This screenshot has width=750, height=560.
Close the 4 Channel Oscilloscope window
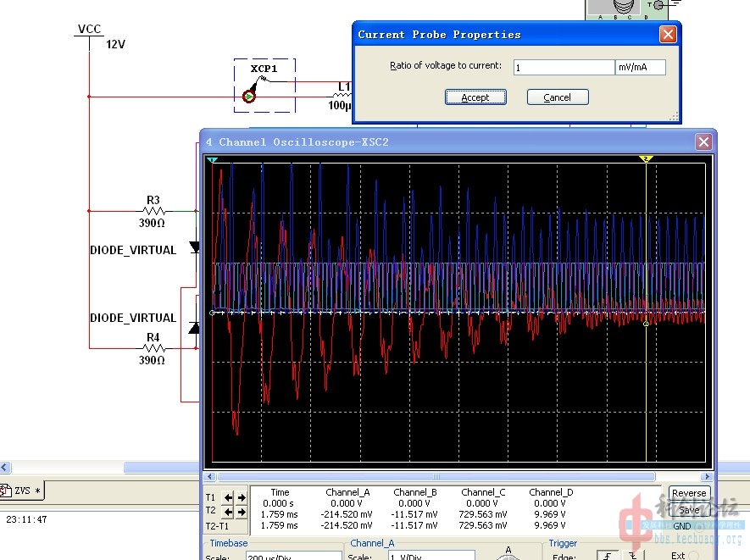tap(703, 142)
